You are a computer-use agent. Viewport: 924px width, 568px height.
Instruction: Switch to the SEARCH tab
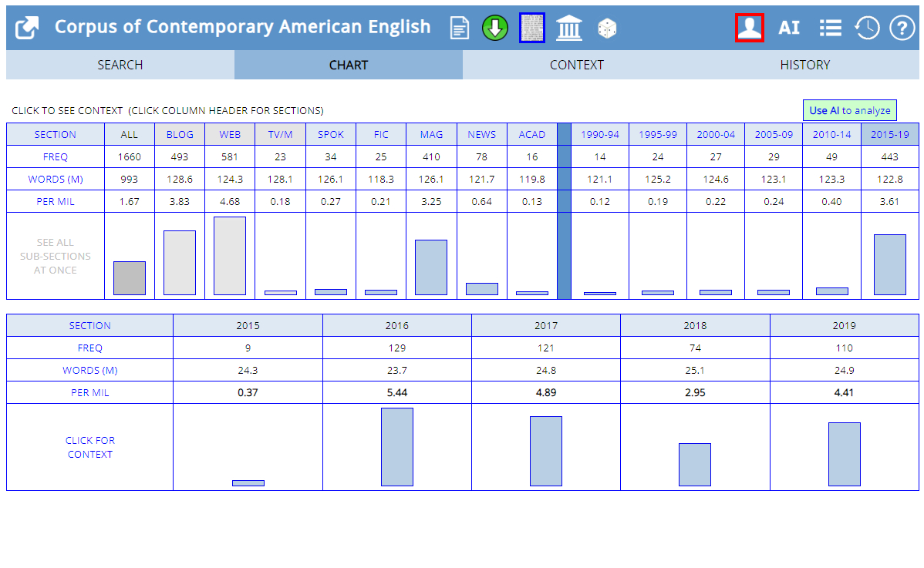tap(120, 65)
